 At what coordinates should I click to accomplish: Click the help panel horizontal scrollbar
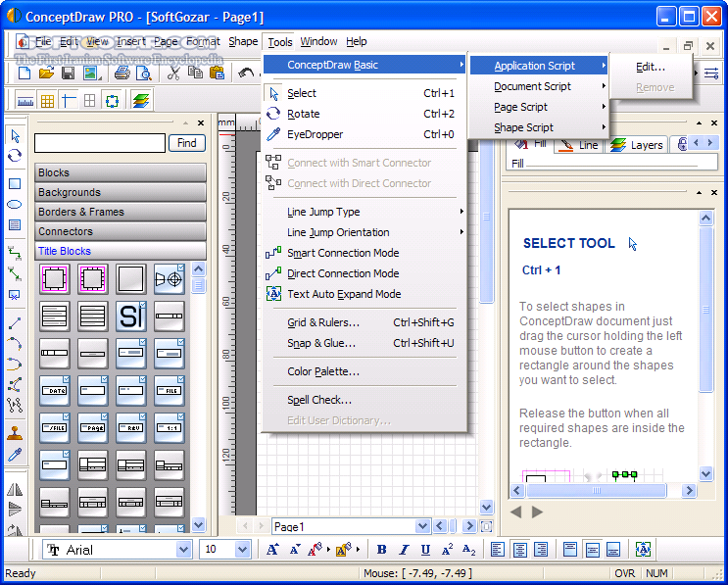(x=597, y=490)
